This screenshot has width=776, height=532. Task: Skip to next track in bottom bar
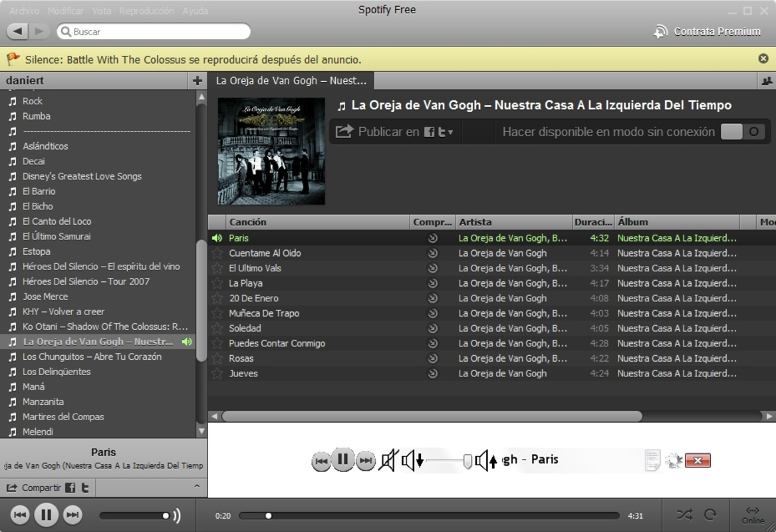(x=72, y=515)
